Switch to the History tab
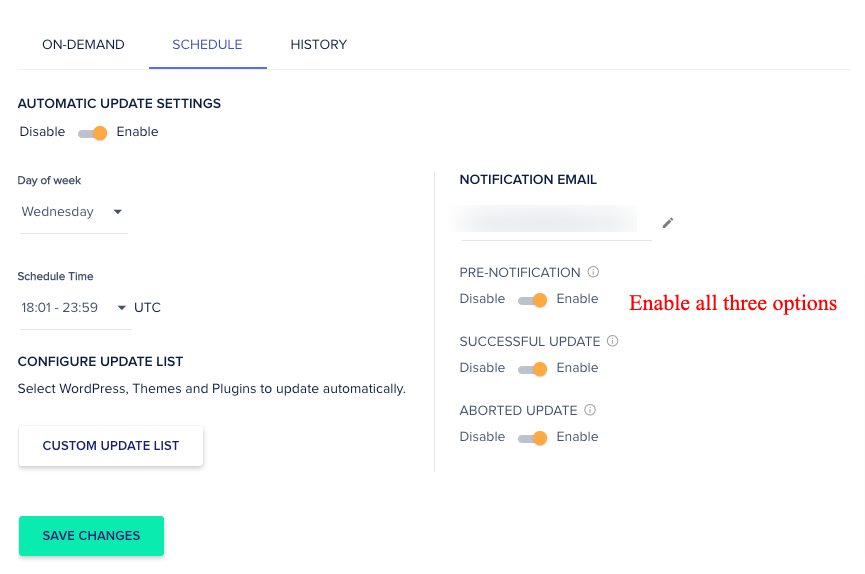The height and width of the screenshot is (574, 865). pyautogui.click(x=319, y=45)
